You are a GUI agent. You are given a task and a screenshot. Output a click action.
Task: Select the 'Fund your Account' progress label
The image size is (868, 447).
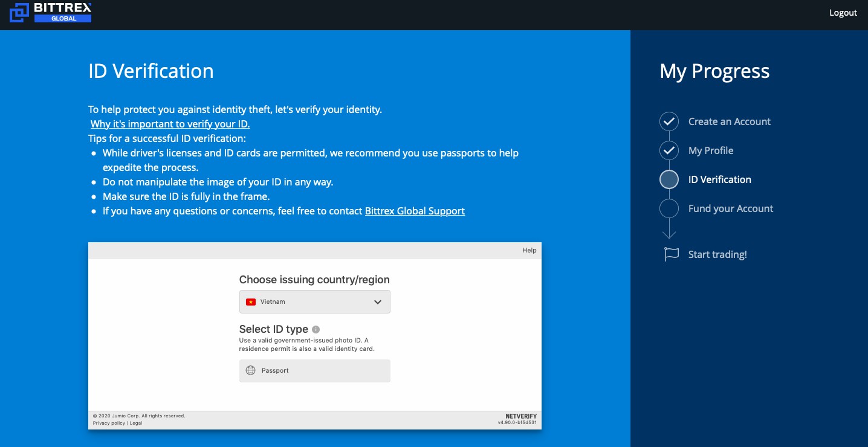pyautogui.click(x=731, y=208)
